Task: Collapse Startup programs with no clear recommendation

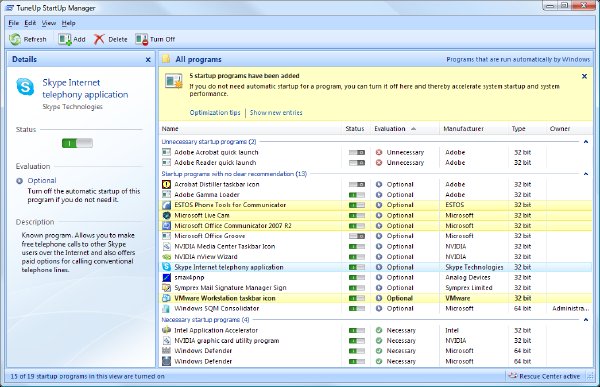Action: (585, 174)
